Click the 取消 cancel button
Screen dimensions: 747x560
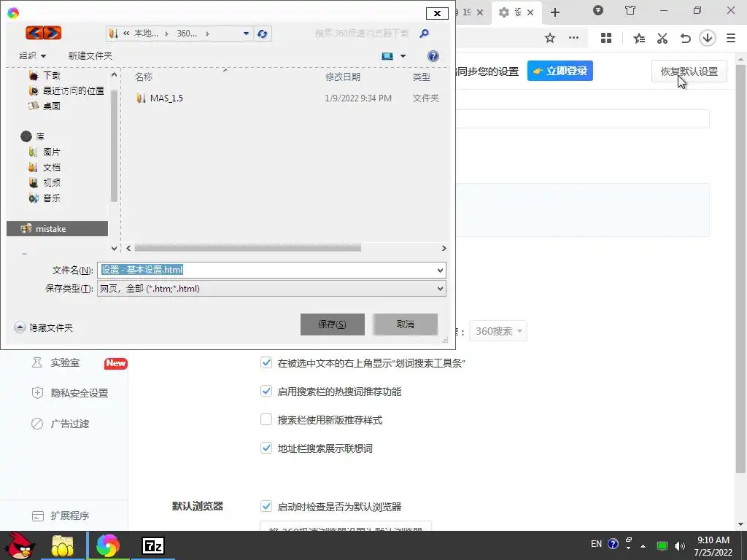click(x=406, y=324)
